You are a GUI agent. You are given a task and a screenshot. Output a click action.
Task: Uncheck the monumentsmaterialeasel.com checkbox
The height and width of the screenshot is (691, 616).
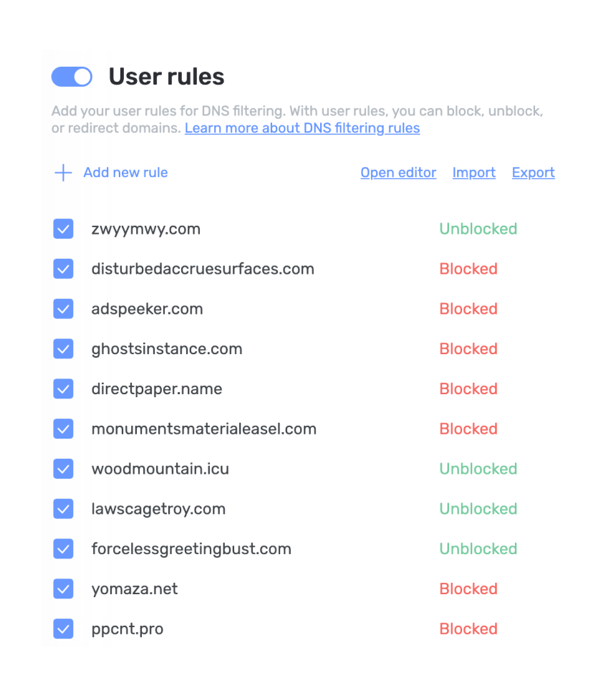click(x=64, y=429)
